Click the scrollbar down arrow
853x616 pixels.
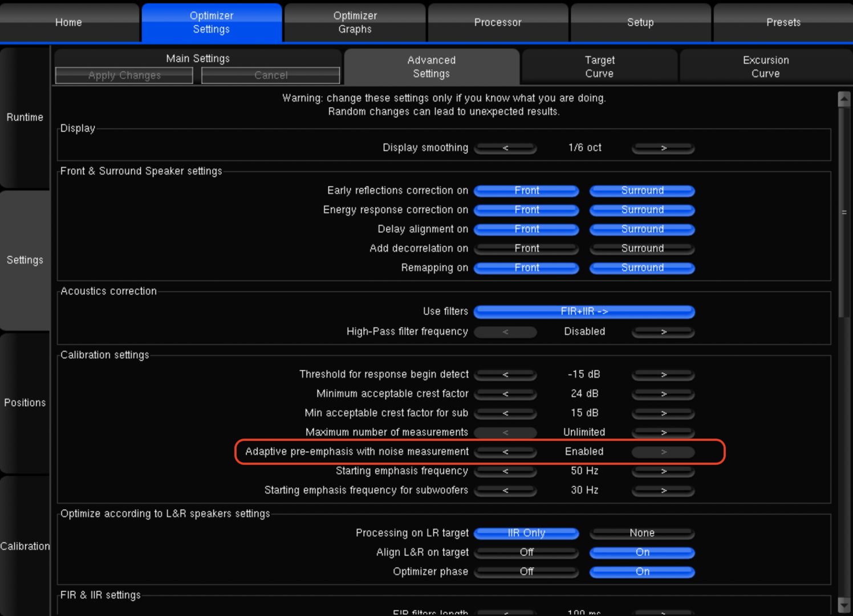[x=844, y=604]
